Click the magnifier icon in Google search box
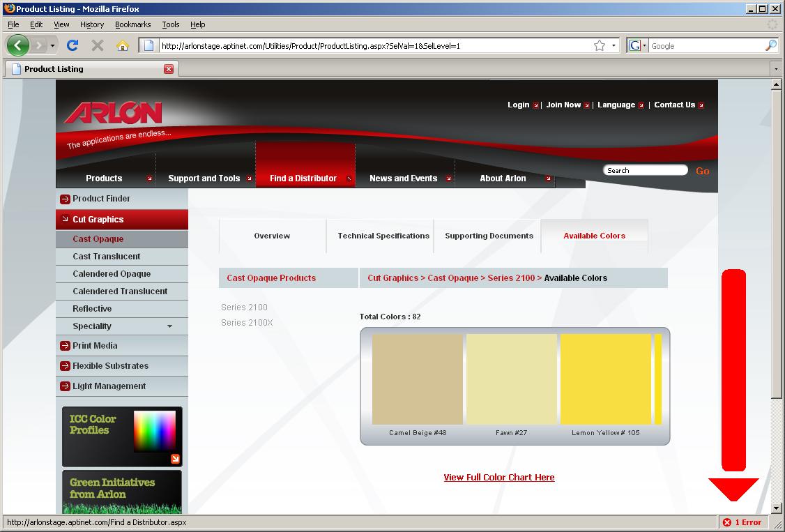Viewport: 785px width, 532px height. [771, 45]
